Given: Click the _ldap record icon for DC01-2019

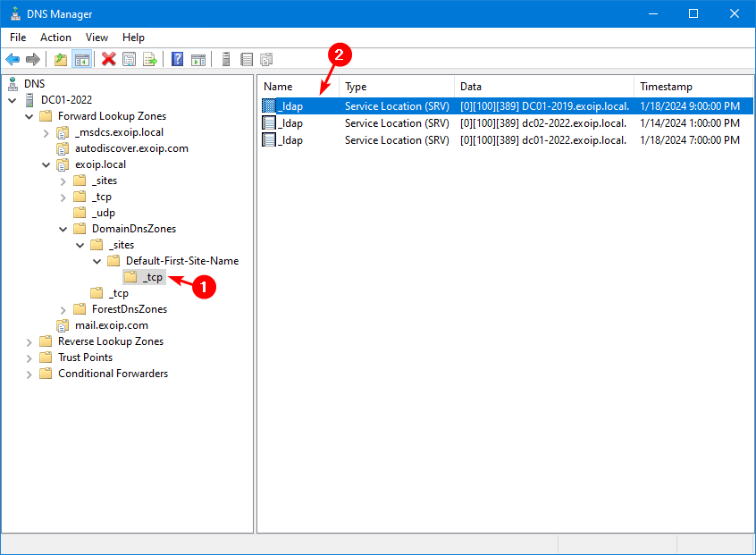Looking at the screenshot, I should pos(268,105).
